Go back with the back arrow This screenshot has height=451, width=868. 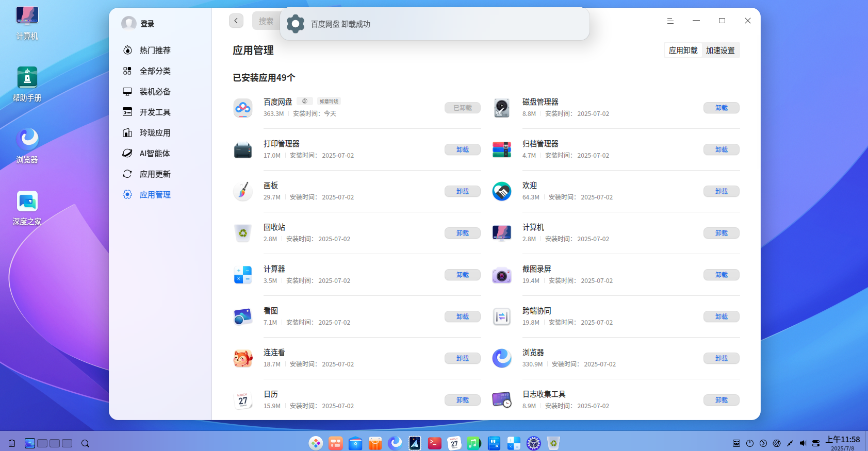coord(236,21)
